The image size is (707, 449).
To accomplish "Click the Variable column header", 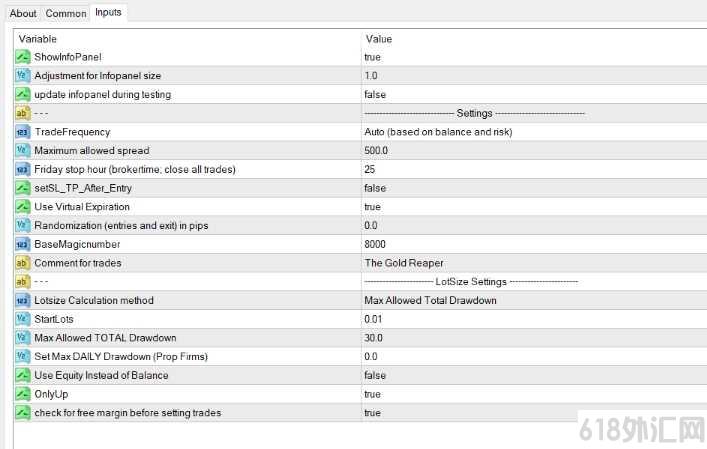I will (188, 39).
